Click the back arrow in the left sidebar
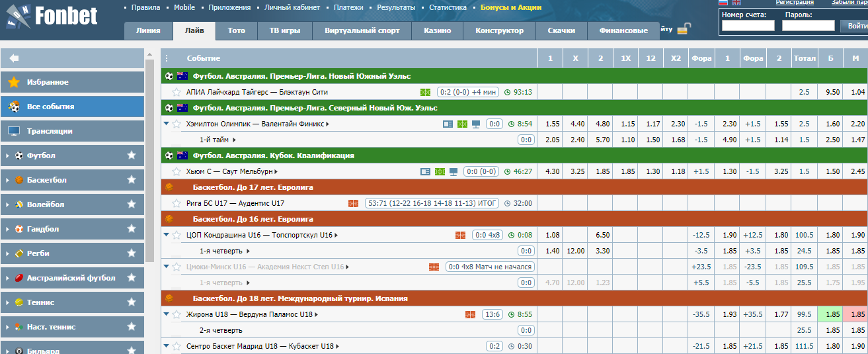 click(14, 58)
